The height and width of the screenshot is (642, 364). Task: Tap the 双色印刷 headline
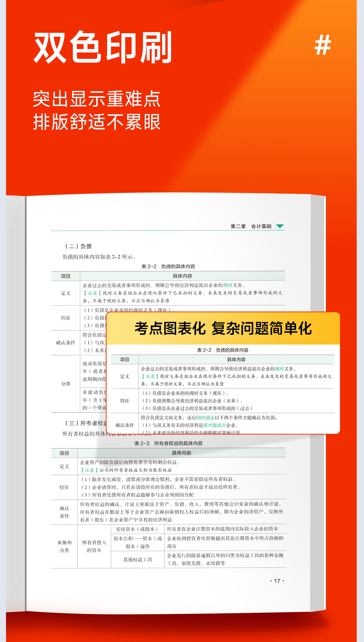(103, 47)
